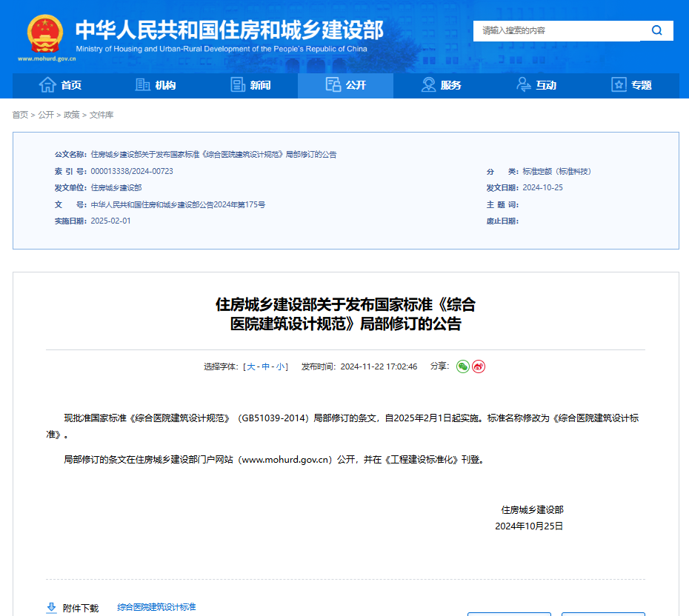Set font size to 大 (large)
Viewport: 689px width, 616px height.
(251, 366)
